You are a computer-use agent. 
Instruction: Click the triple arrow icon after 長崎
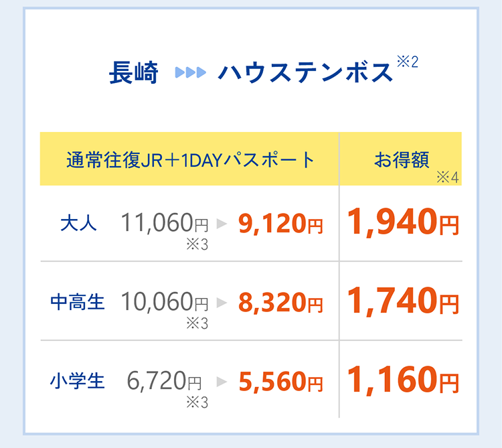[191, 72]
